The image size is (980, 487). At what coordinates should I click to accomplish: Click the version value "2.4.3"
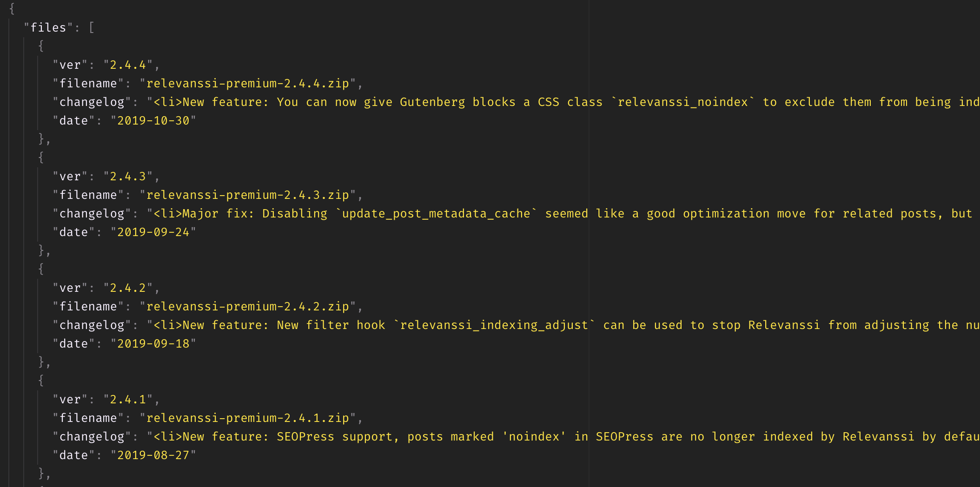128,177
